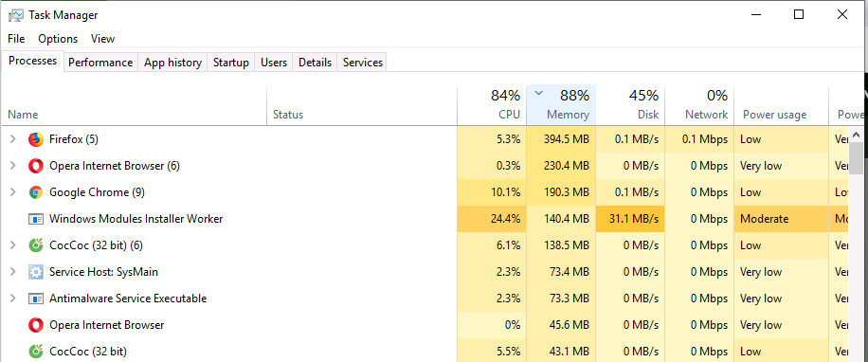
Task: Sort processes by Network column
Action: click(699, 106)
